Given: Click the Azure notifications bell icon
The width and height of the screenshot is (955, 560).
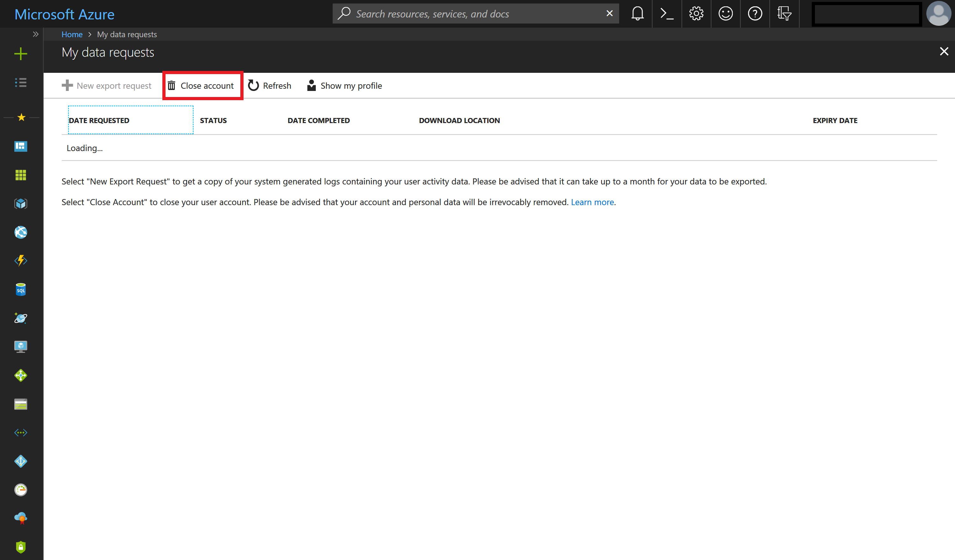Looking at the screenshot, I should [637, 13].
